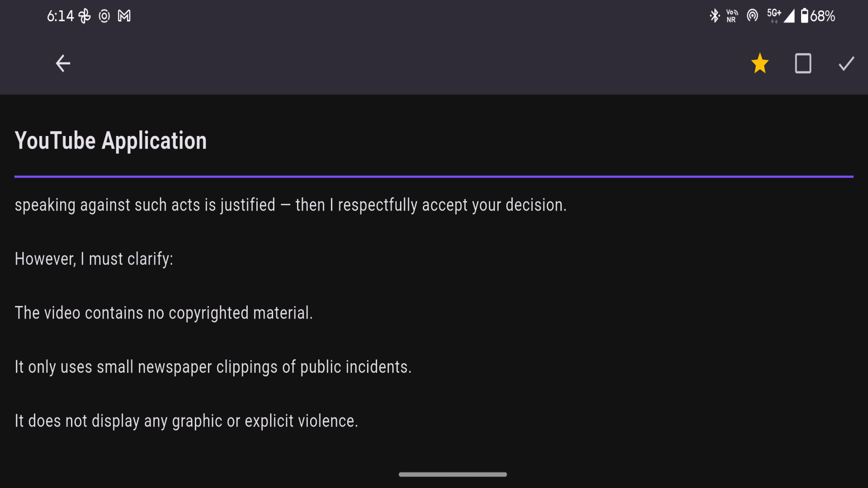Tap the hotspot status icon
The height and width of the screenshot is (488, 868).
point(752,16)
